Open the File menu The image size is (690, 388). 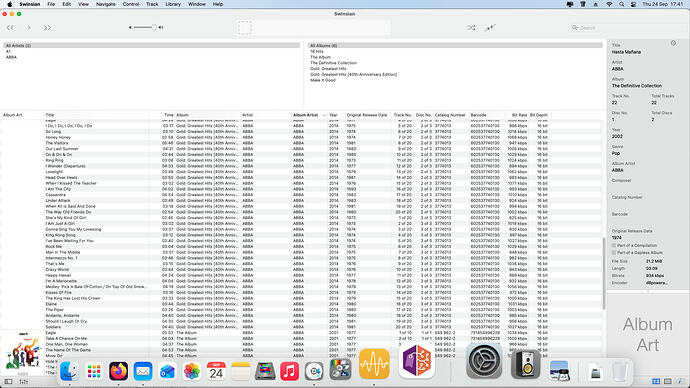point(51,4)
